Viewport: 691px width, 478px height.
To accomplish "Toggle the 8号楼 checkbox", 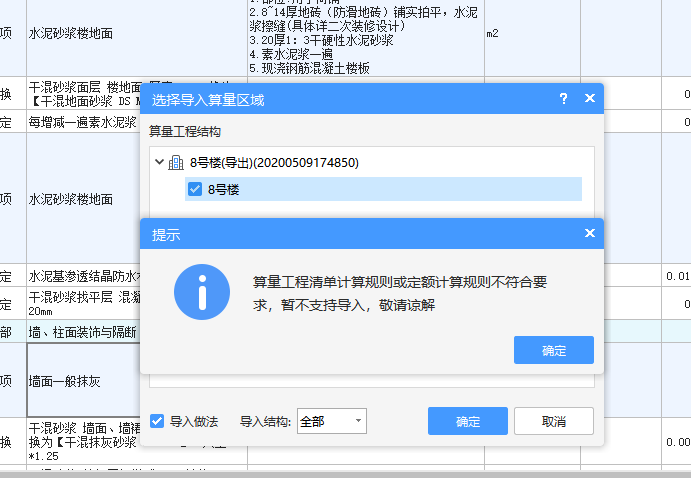I will pos(195,189).
